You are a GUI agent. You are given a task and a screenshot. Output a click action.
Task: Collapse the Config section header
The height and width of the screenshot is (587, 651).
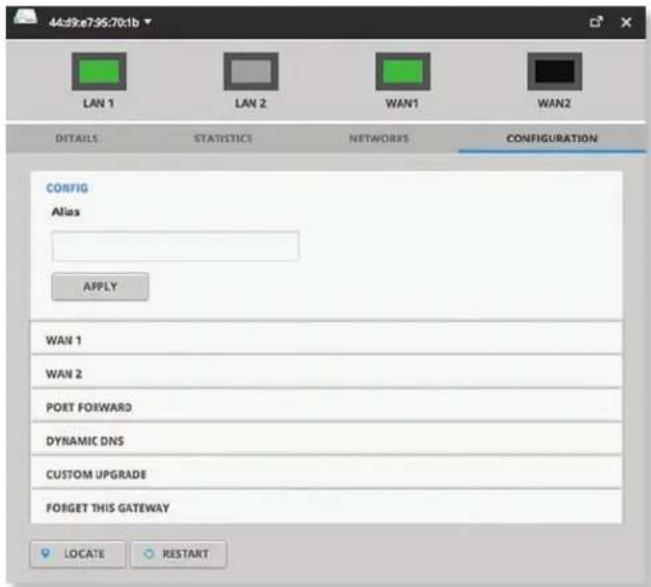point(67,188)
